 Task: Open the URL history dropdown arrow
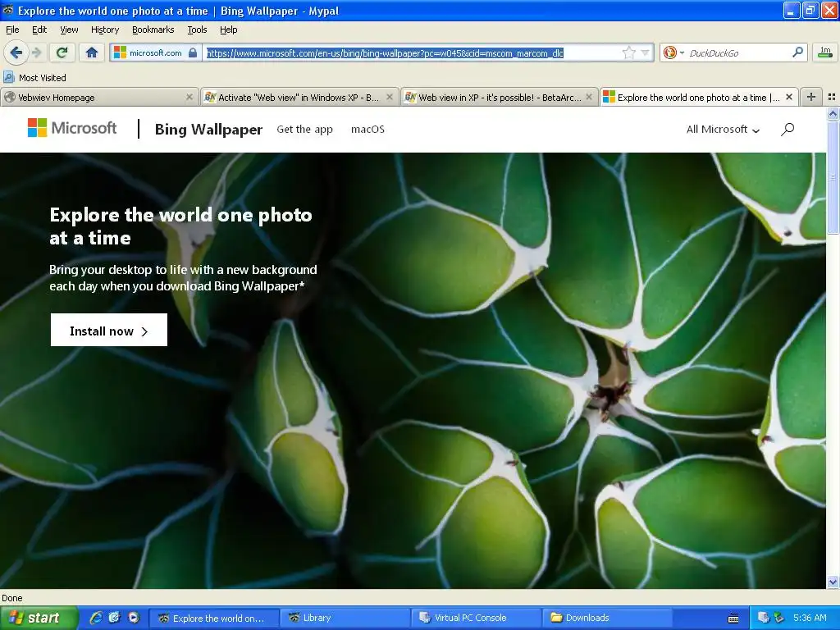(645, 52)
